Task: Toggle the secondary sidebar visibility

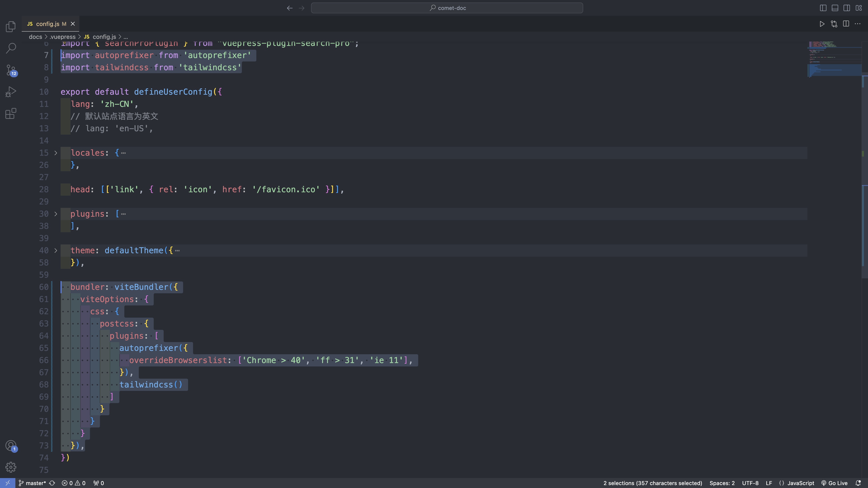Action: [x=847, y=8]
